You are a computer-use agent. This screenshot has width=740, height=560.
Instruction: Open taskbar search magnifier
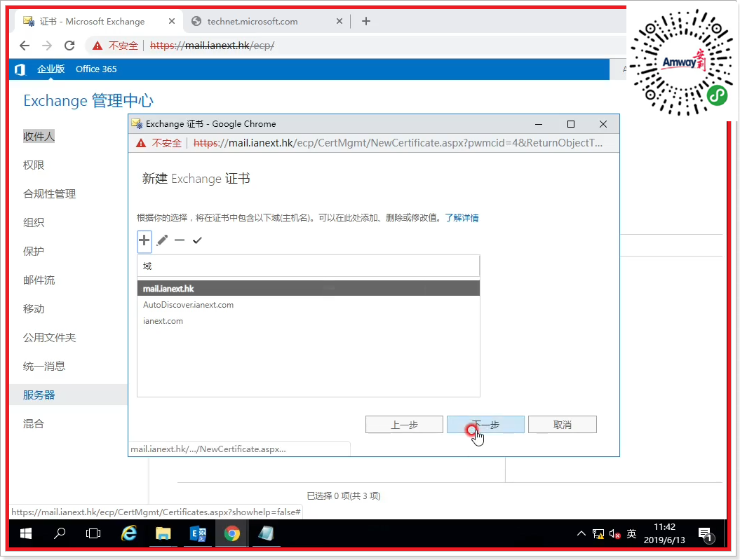(x=60, y=533)
